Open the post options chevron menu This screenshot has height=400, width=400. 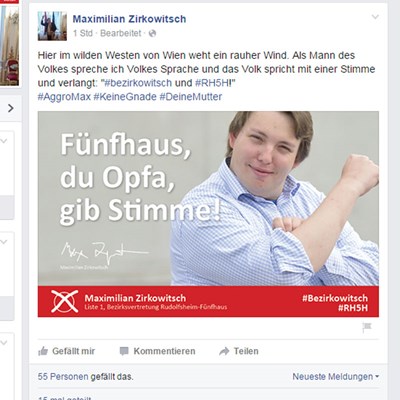[375, 17]
